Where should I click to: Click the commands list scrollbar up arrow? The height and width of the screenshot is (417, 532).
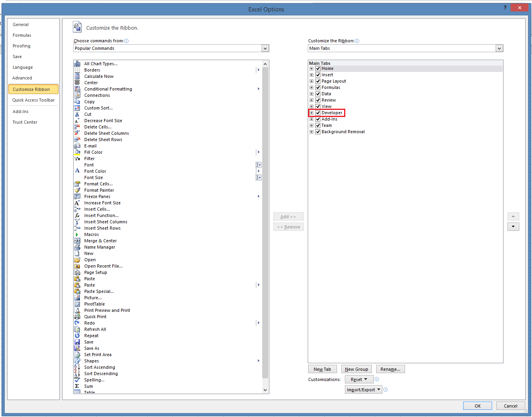[x=265, y=64]
